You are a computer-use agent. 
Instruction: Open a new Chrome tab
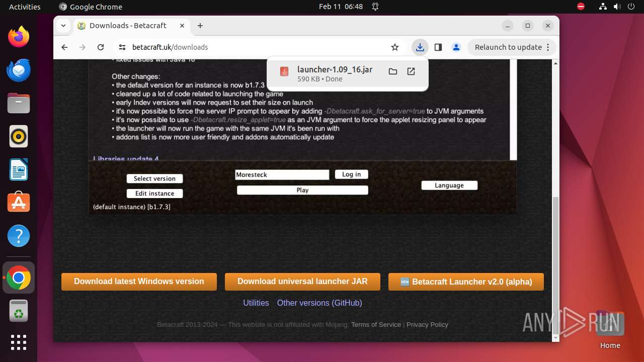click(200, 26)
